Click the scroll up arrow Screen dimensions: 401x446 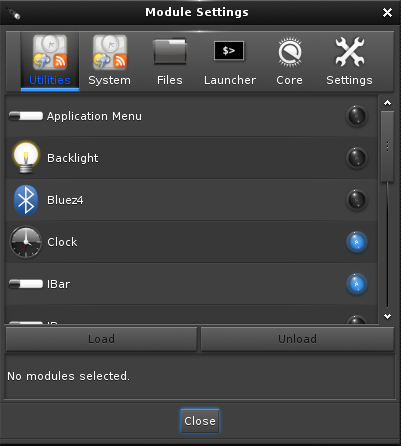[x=387, y=103]
